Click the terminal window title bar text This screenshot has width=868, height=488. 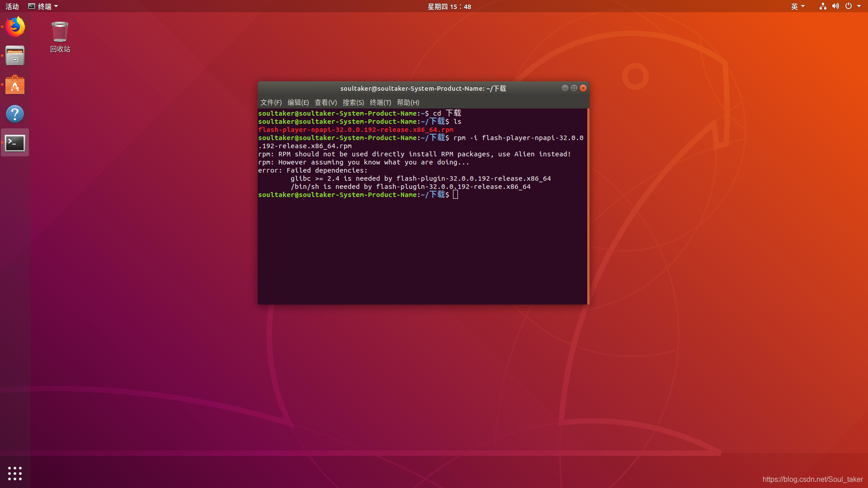click(423, 89)
